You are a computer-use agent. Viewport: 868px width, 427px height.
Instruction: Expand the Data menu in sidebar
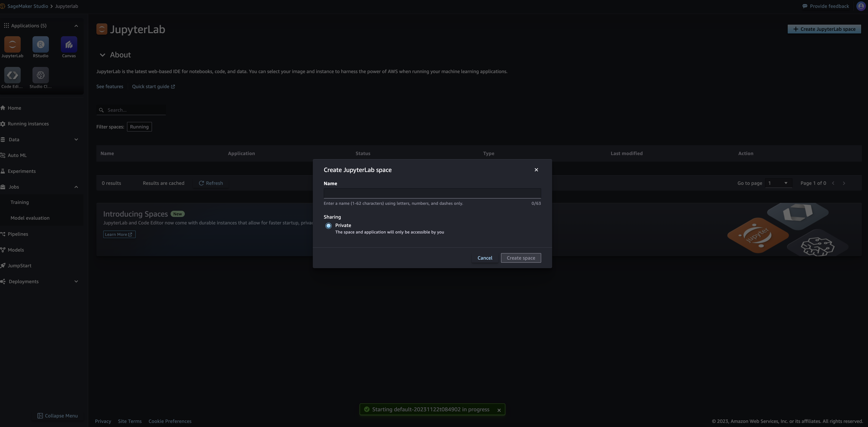[x=76, y=139]
